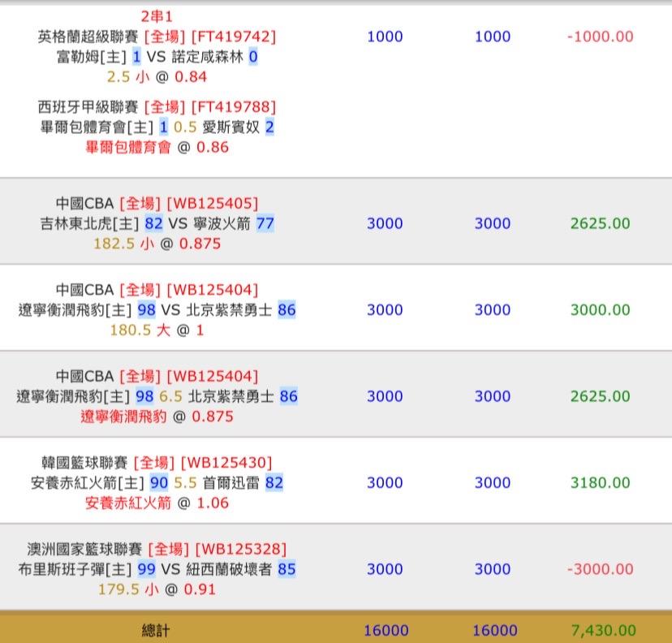Click the 179.5 小 @ 0.91 bet line
672x643 pixels.
click(x=157, y=589)
